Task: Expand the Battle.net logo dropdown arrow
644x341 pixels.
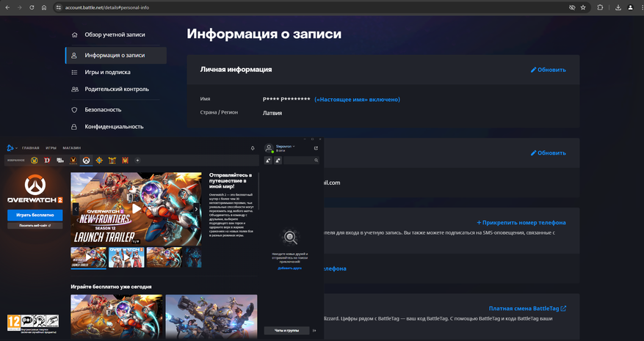Action: pyautogui.click(x=16, y=148)
